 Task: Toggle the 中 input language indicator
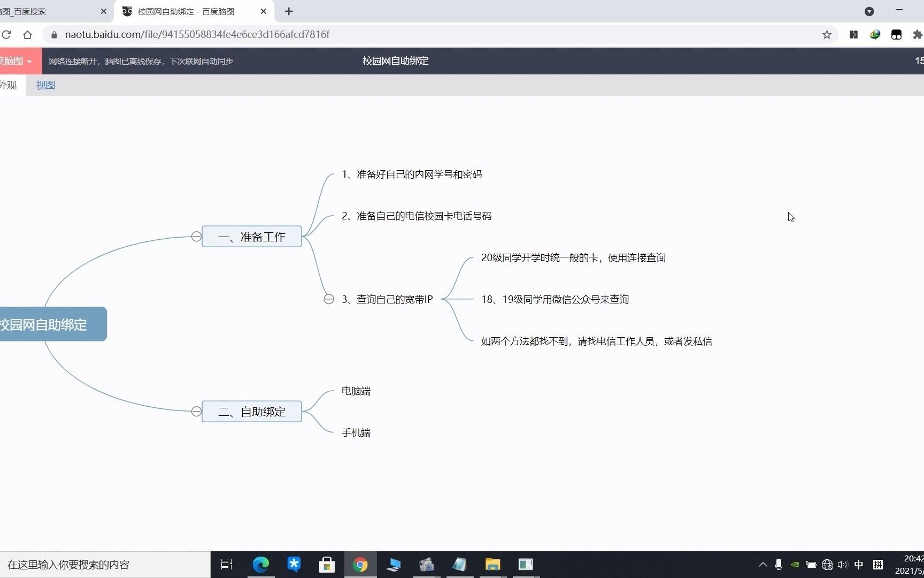point(859,565)
